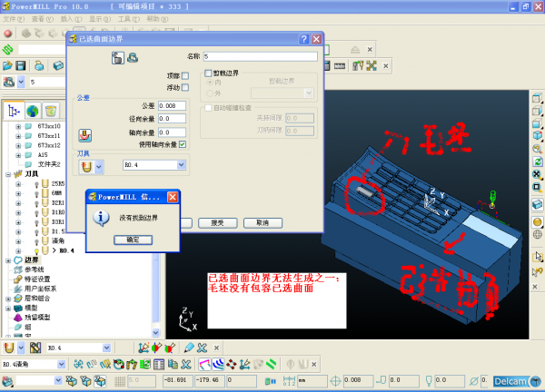Click the 接受 button

[x=218, y=223]
